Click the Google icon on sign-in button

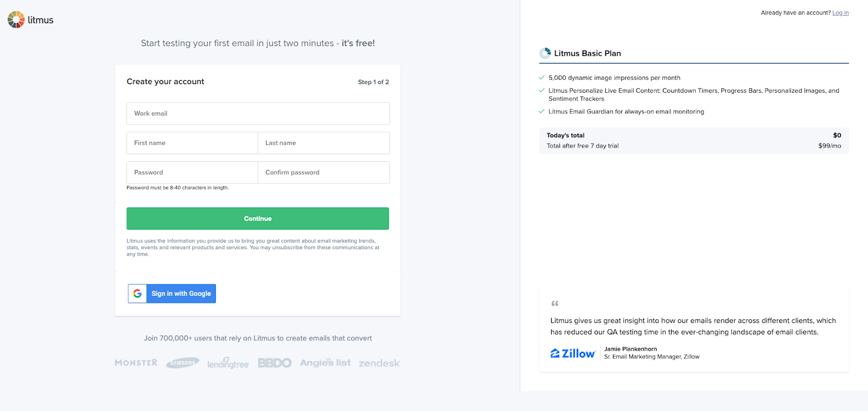coord(137,293)
